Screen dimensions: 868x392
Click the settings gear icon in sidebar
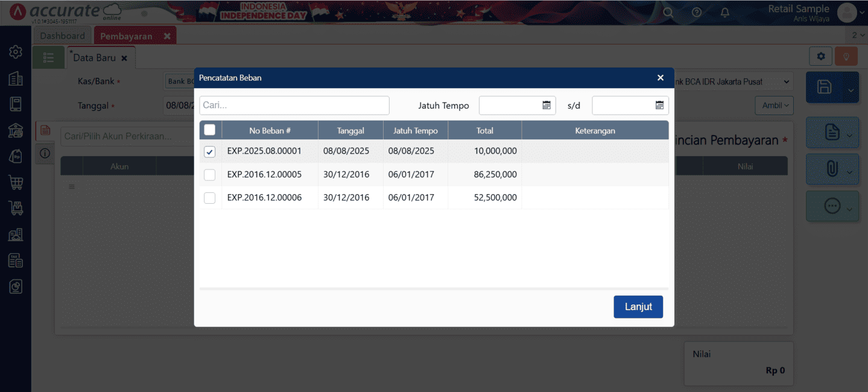click(16, 52)
